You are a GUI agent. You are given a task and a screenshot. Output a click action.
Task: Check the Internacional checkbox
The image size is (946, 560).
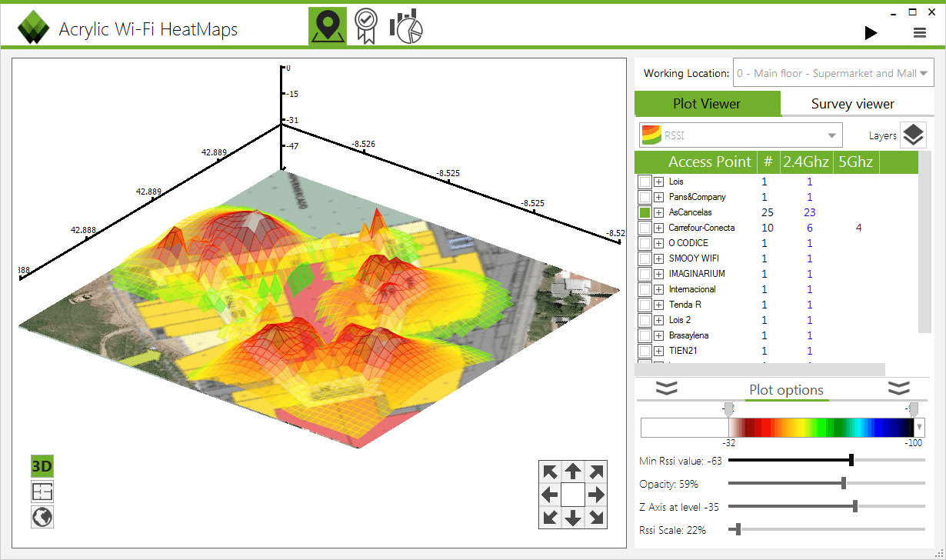[645, 289]
